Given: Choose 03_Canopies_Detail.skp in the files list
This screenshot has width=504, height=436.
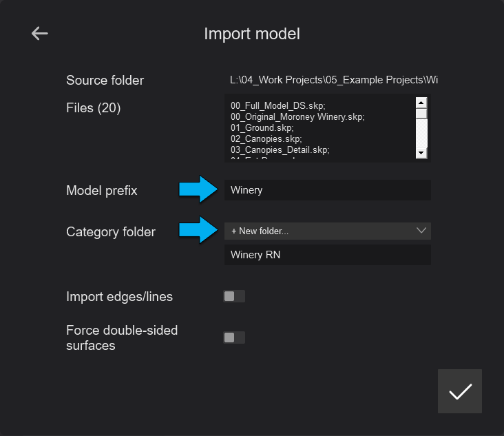Looking at the screenshot, I should [280, 149].
